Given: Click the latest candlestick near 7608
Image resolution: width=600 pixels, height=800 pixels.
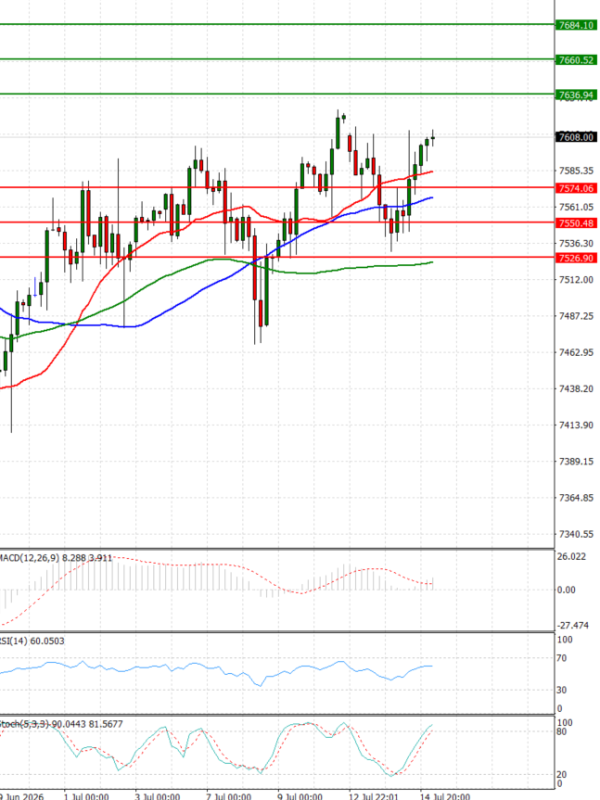Looking at the screenshot, I should (x=433, y=138).
